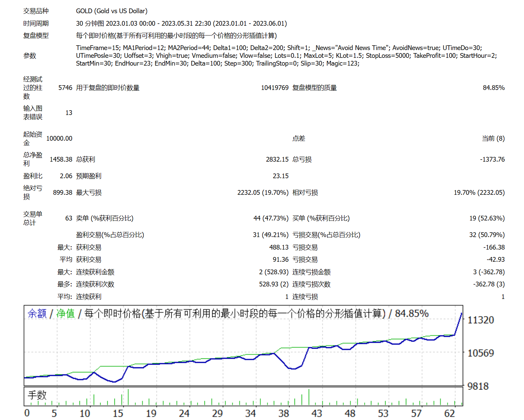Select the profit factor value 2.06

(66, 176)
